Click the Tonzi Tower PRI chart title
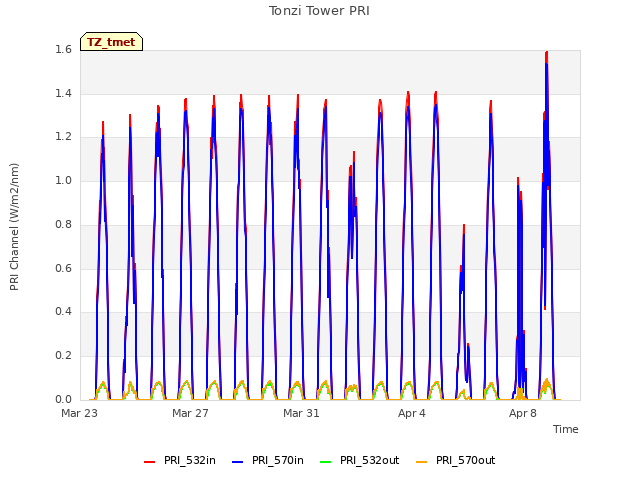Viewport: 640px width, 480px height. tap(319, 11)
